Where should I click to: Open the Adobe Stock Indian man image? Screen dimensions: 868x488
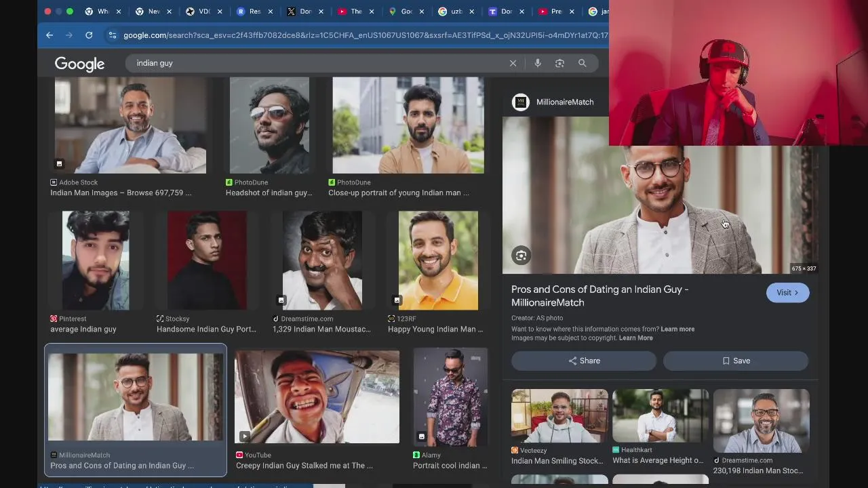pyautogui.click(x=130, y=125)
